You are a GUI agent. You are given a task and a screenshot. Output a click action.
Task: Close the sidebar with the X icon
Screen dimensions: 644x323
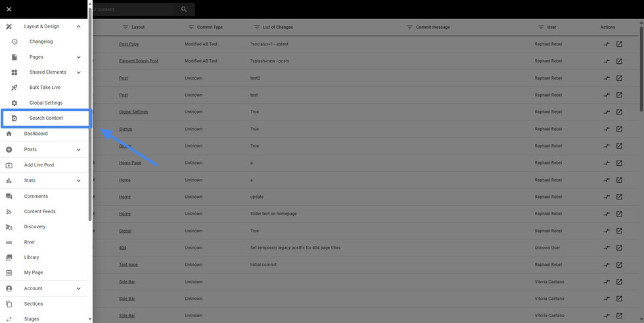(x=9, y=9)
